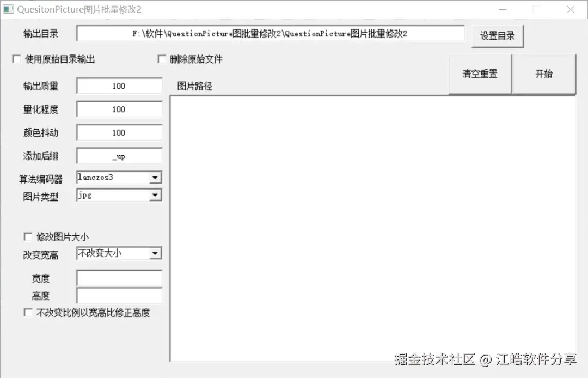Viewport: 588px width, 378px height.
Task: Focus the 输出目录 path field
Action: coord(271,33)
